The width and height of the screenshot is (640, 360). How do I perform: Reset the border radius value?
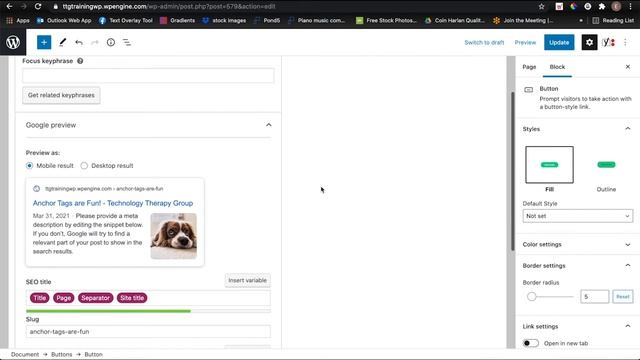[x=622, y=297]
